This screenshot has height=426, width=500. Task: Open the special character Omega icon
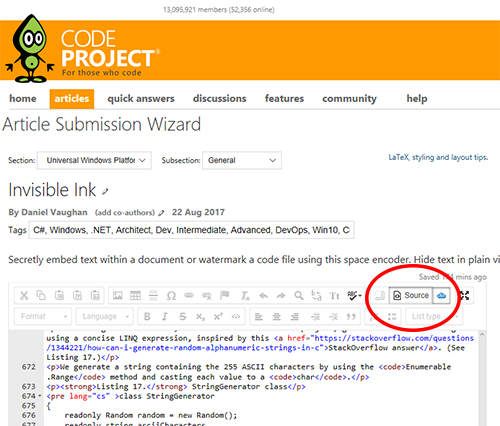click(x=171, y=296)
